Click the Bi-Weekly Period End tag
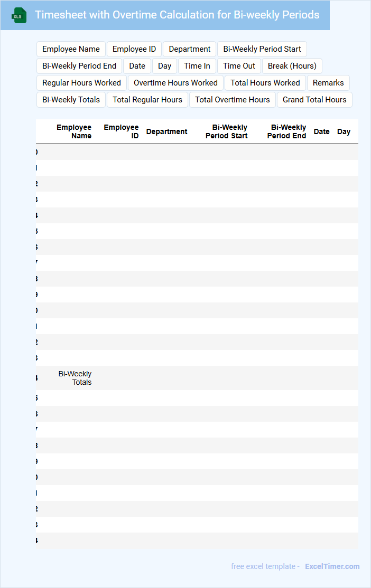 click(79, 66)
